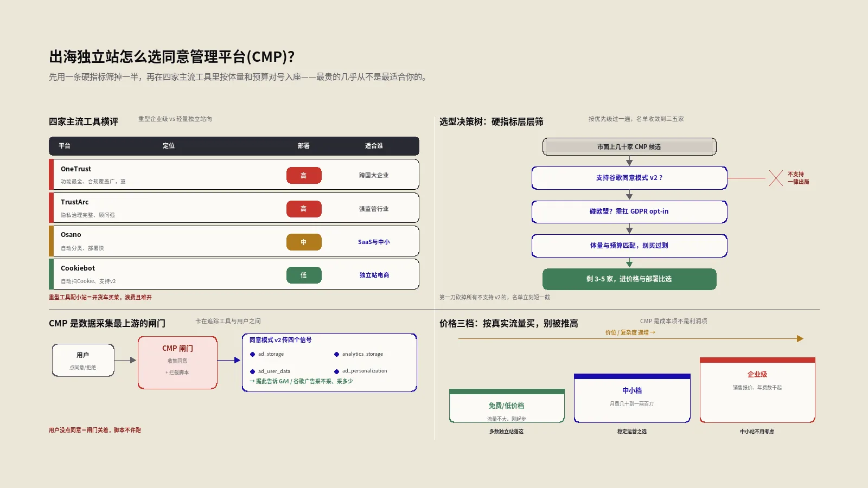Click the '用户' box in the flow
The height and width of the screenshot is (488, 868).
coord(83,360)
